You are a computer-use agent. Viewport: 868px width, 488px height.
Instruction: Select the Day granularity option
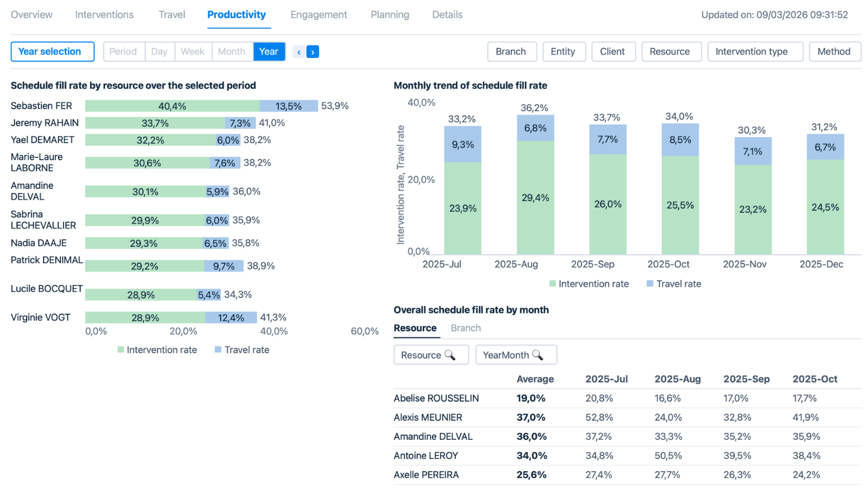159,52
